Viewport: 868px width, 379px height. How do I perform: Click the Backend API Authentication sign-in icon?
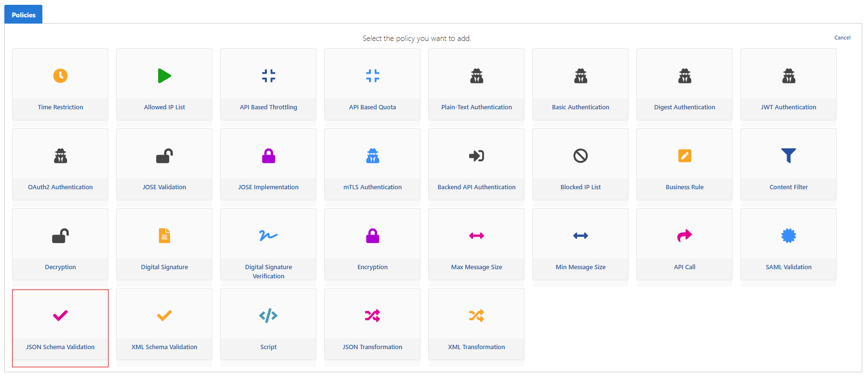(x=476, y=156)
